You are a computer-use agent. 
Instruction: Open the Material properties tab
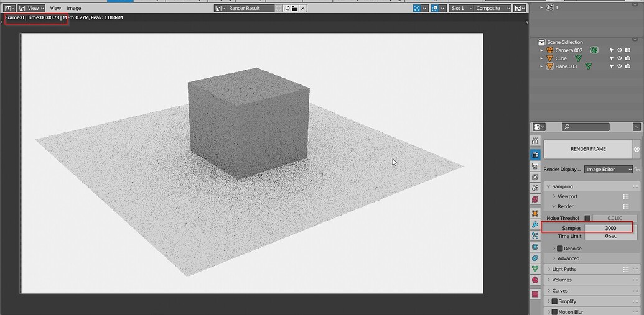click(535, 280)
